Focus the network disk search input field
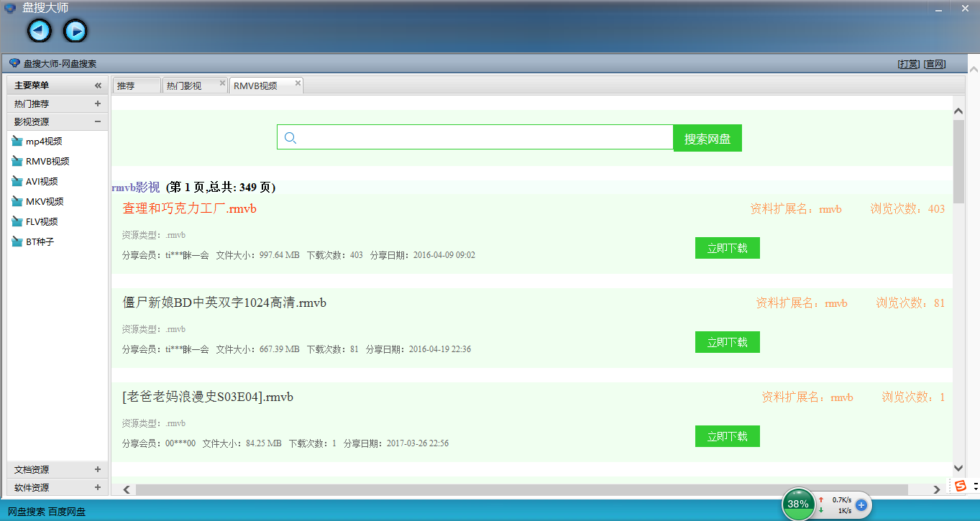 click(x=475, y=138)
